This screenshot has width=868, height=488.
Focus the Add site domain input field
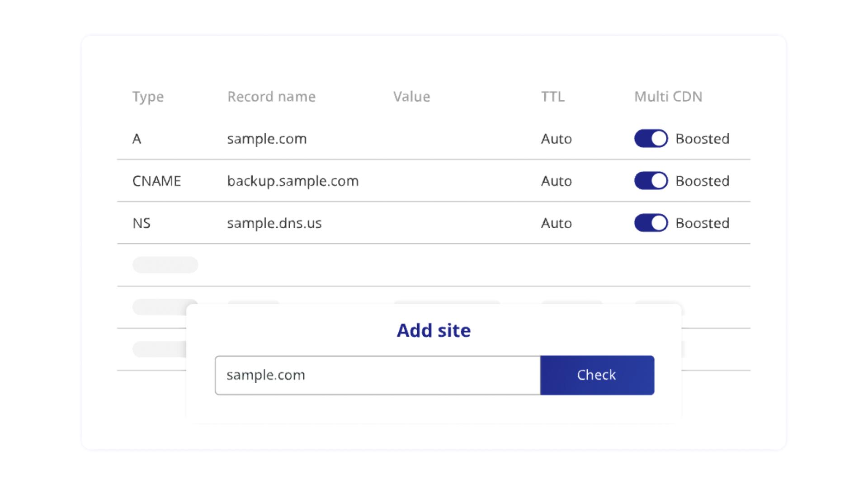tap(377, 375)
